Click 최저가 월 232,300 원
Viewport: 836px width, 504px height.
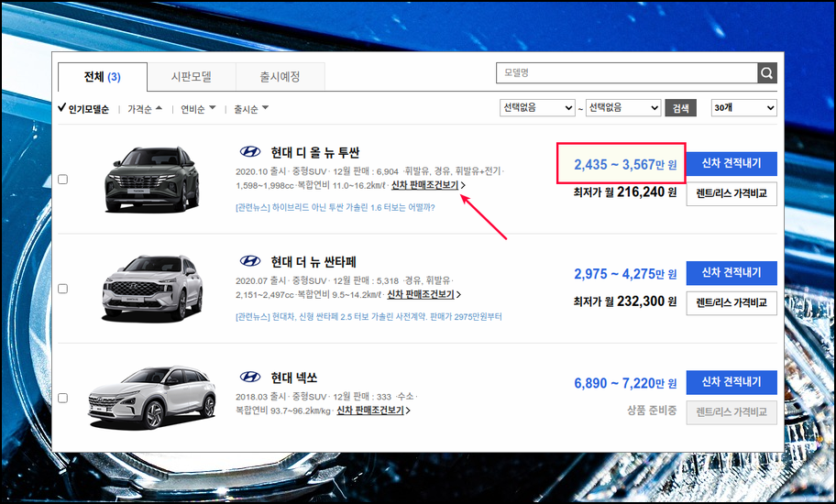(625, 301)
